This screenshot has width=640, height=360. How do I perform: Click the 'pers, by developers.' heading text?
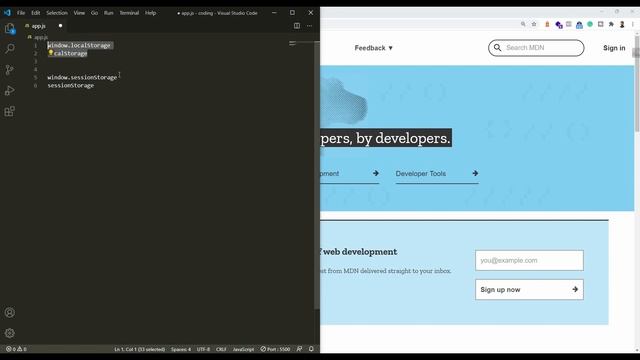pos(386,138)
